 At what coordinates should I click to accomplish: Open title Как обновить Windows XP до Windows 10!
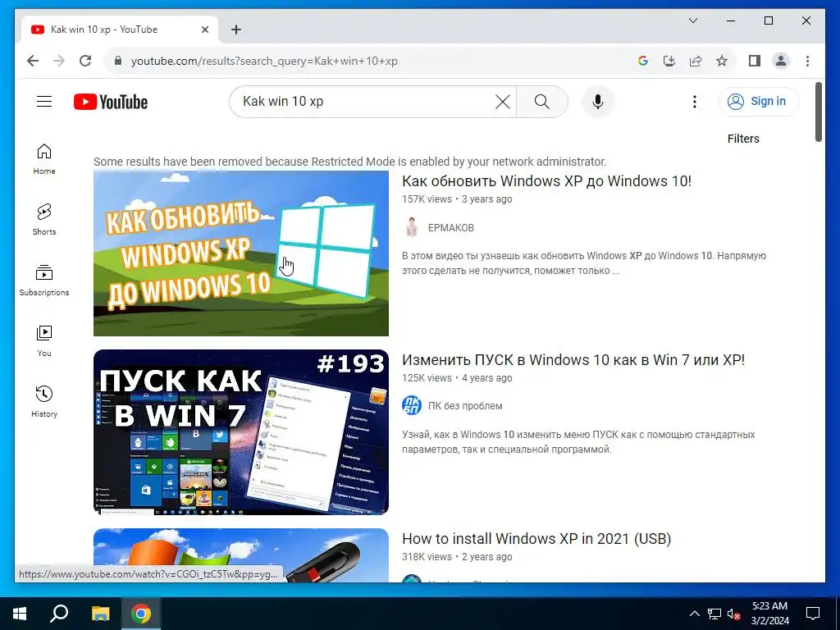click(x=546, y=181)
